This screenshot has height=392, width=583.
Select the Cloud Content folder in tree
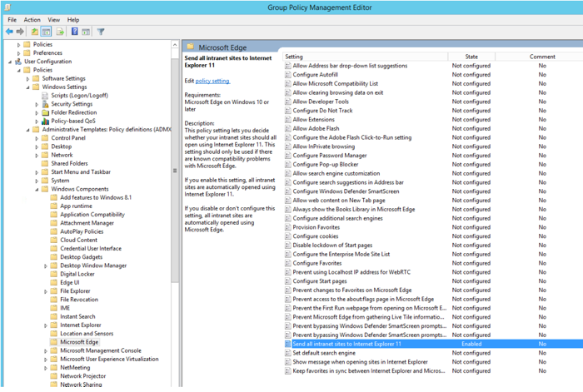(79, 240)
